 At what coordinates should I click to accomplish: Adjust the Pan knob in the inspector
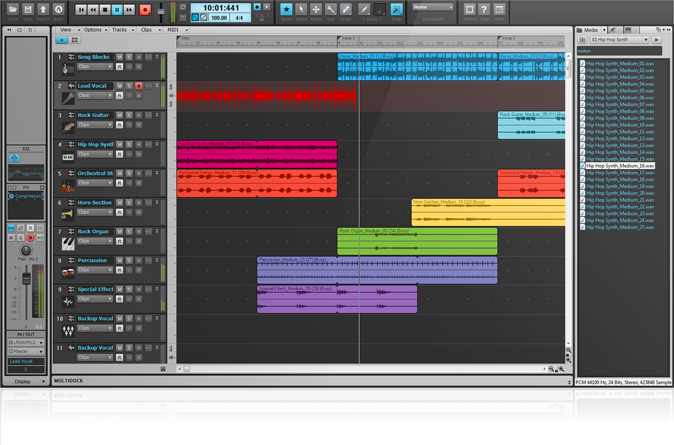point(26,250)
